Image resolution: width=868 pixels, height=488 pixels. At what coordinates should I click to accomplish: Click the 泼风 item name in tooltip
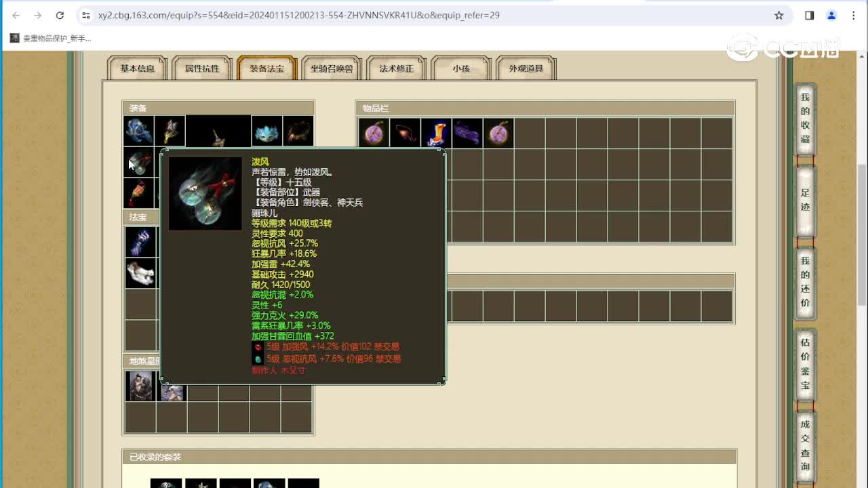(x=260, y=162)
